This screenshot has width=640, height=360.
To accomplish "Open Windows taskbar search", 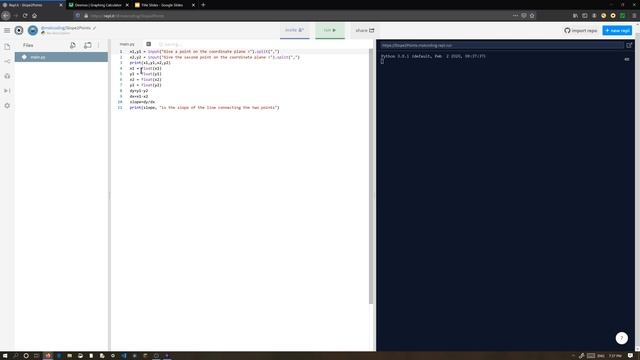I will (x=16, y=356).
